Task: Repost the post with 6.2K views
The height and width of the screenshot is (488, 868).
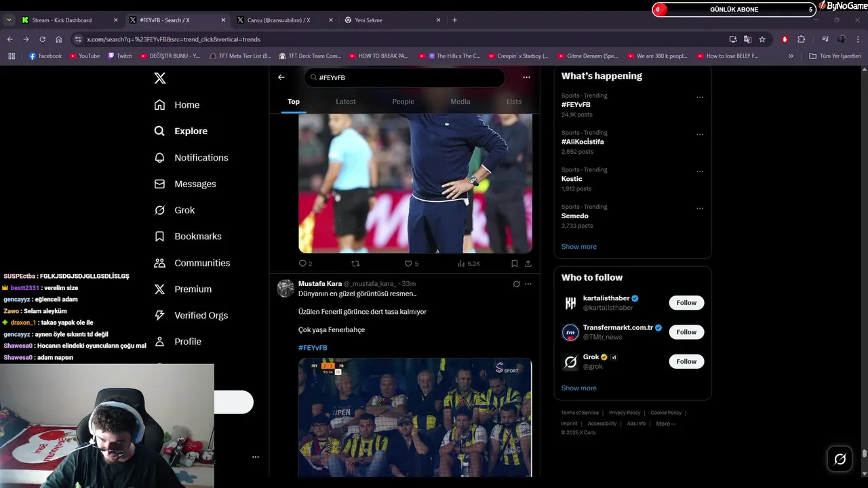Action: pyautogui.click(x=355, y=264)
